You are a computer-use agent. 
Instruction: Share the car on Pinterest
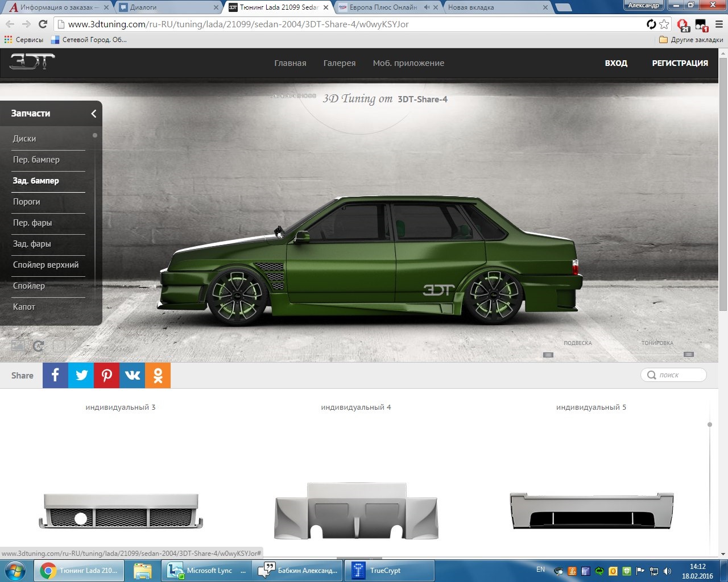(x=106, y=375)
